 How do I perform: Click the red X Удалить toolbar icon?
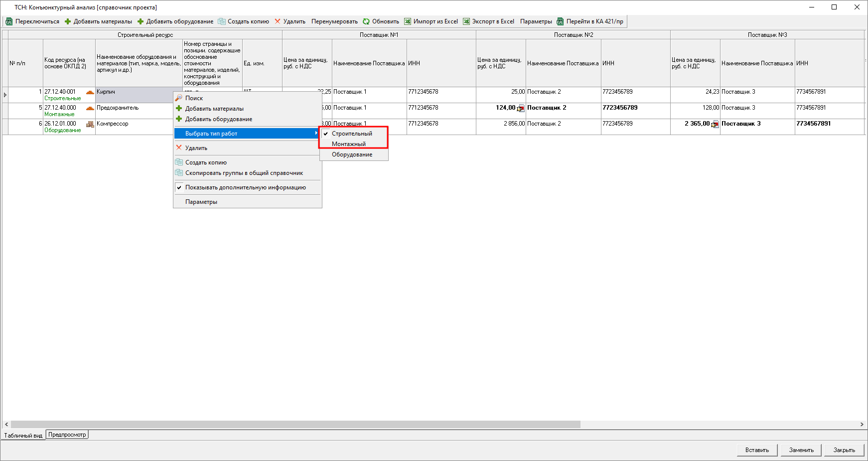pos(278,21)
